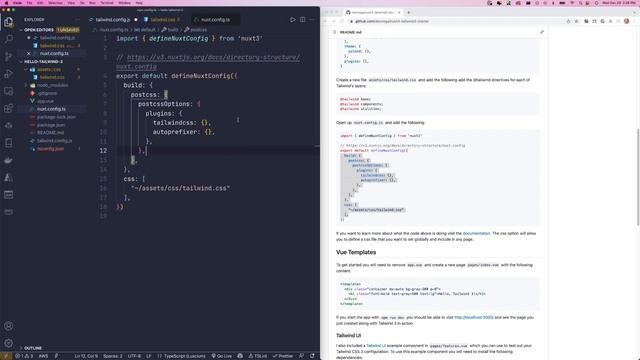640x360 pixels.
Task: Open the Search view in activity bar
Action: point(9,39)
